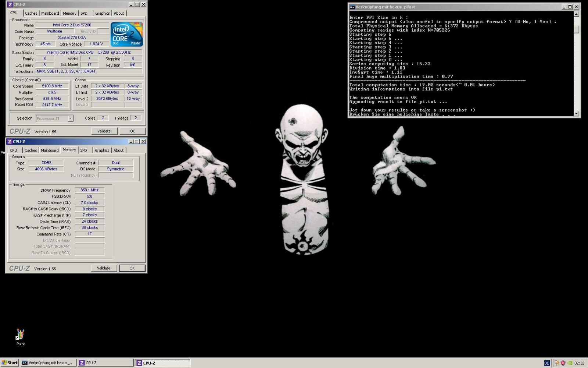
Task: Click the Package value Socket 775 LGA
Action: pos(72,38)
